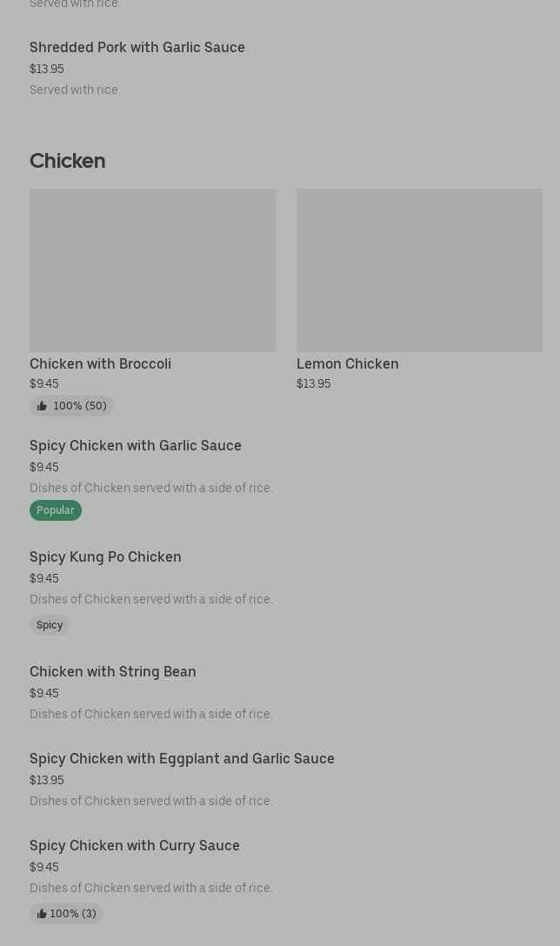
Task: Click the Popular badge
Action: click(56, 510)
